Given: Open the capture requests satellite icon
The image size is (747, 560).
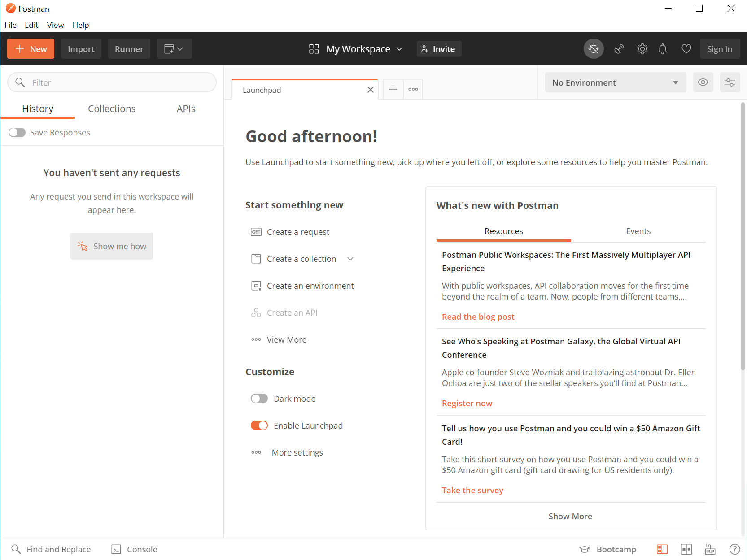Looking at the screenshot, I should pos(619,49).
